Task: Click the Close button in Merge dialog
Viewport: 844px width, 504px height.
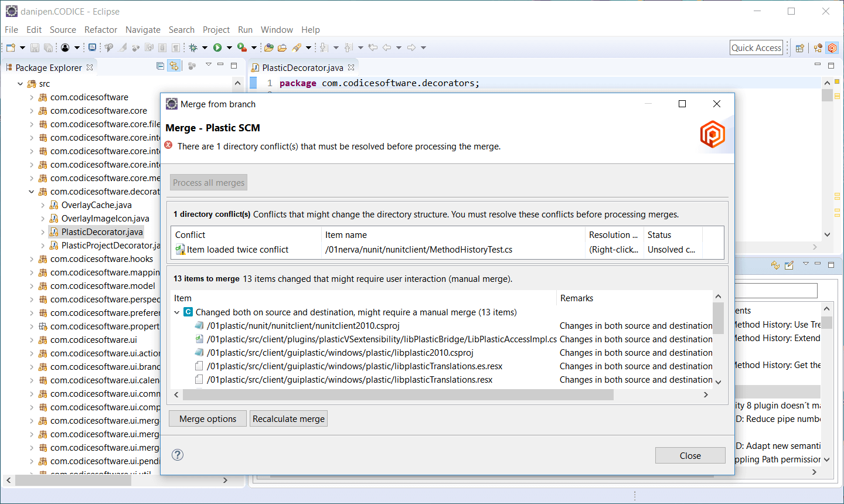Action: click(690, 455)
